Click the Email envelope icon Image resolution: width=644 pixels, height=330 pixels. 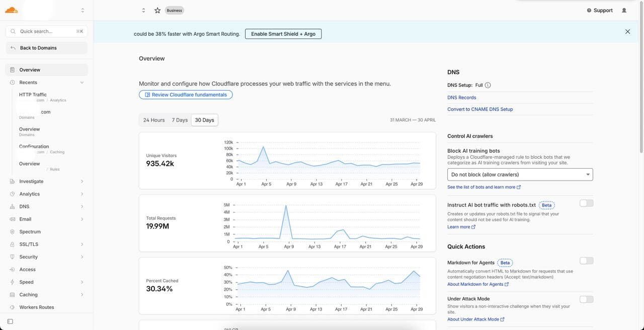pyautogui.click(x=12, y=219)
